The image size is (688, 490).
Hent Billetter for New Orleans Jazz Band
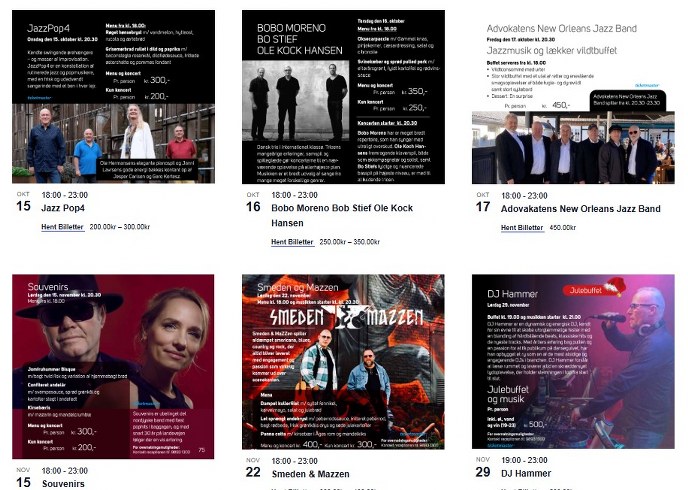coord(522,227)
